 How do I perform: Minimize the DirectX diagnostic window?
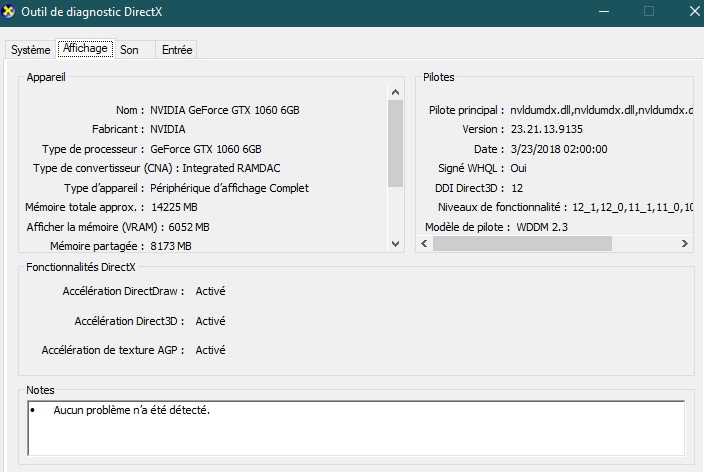pyautogui.click(x=604, y=11)
